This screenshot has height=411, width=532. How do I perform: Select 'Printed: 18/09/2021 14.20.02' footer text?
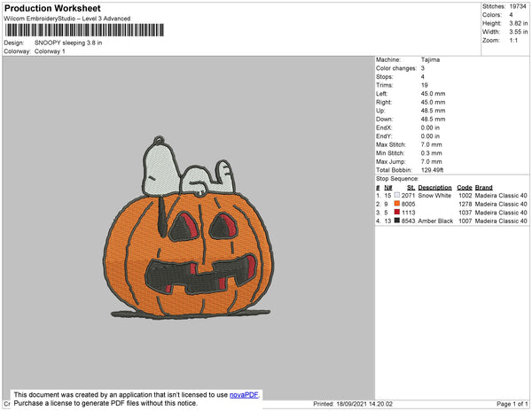tap(353, 404)
